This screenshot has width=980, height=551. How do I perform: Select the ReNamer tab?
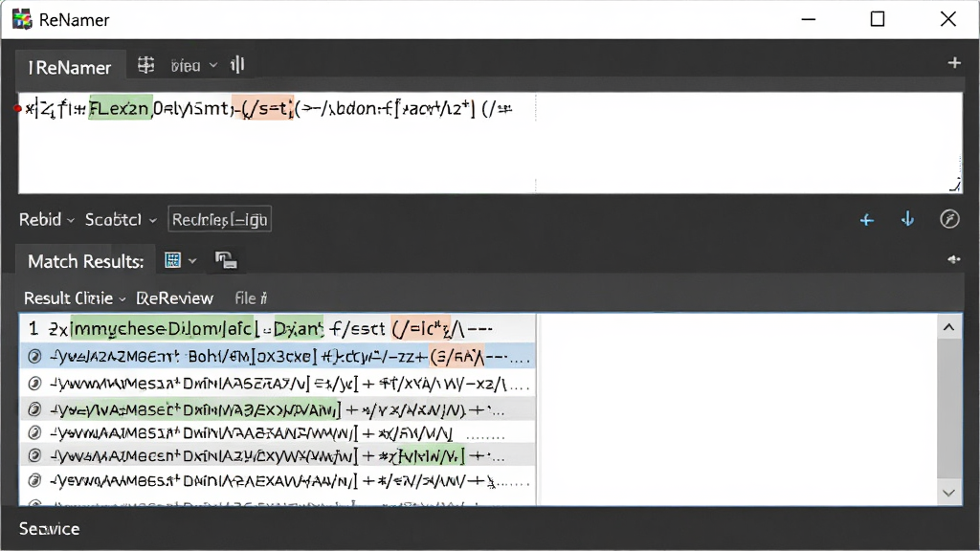[x=70, y=67]
